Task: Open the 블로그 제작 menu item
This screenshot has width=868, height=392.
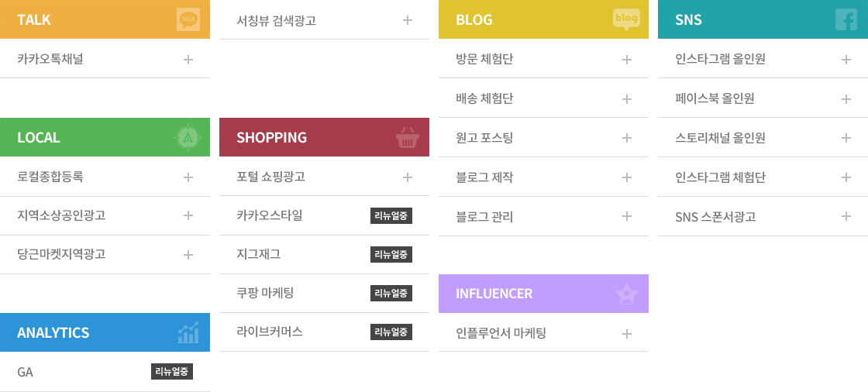Action: pos(543,177)
